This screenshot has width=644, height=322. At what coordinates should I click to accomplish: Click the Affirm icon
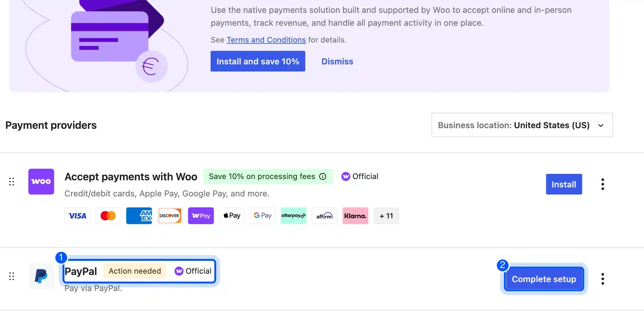[325, 216]
